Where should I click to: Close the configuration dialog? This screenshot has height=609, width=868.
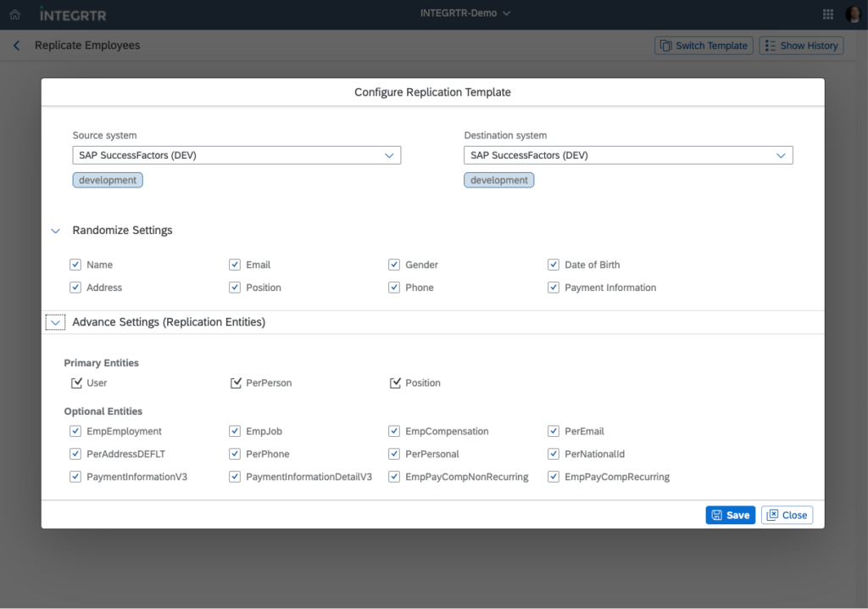tap(787, 515)
